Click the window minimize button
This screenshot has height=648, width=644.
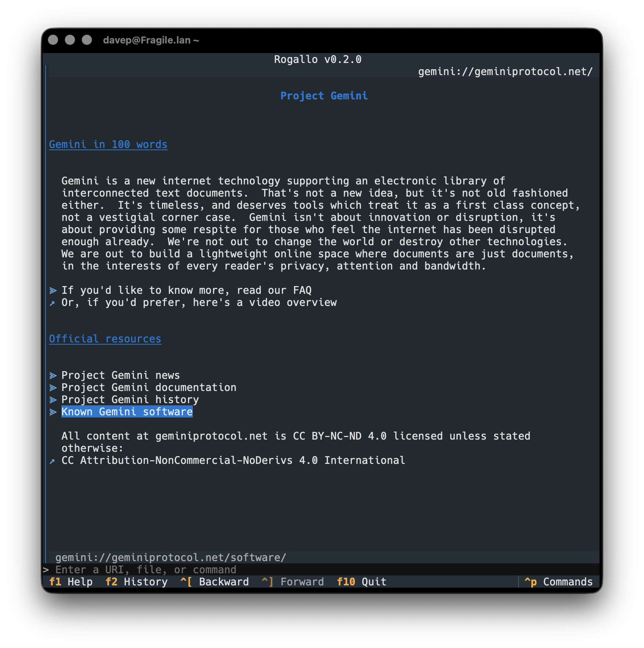[70, 40]
